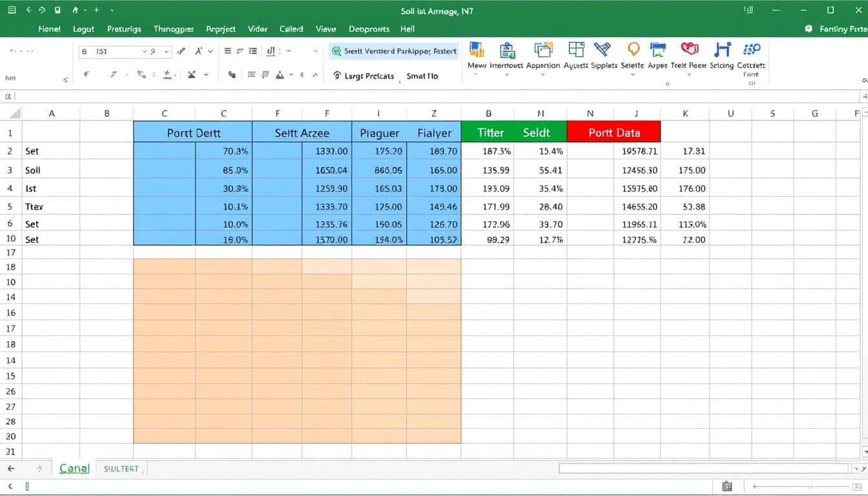Switch to the Thenogpies ribbon tab

[174, 29]
